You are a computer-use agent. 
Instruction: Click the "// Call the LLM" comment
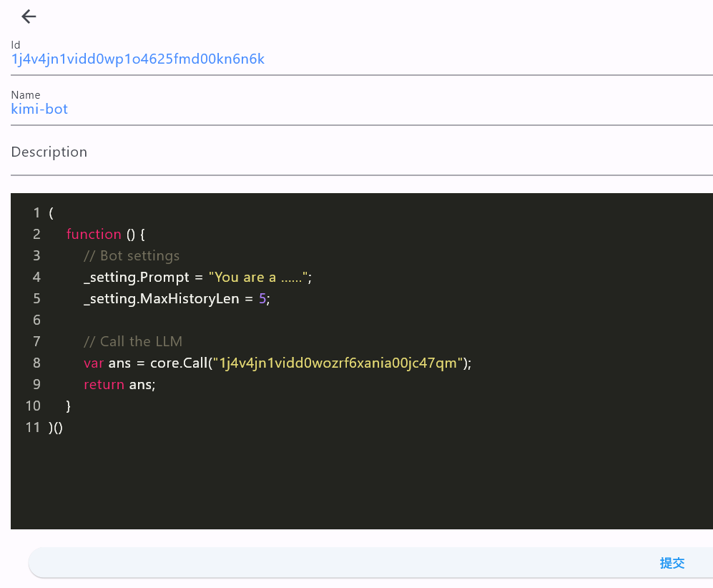click(132, 342)
